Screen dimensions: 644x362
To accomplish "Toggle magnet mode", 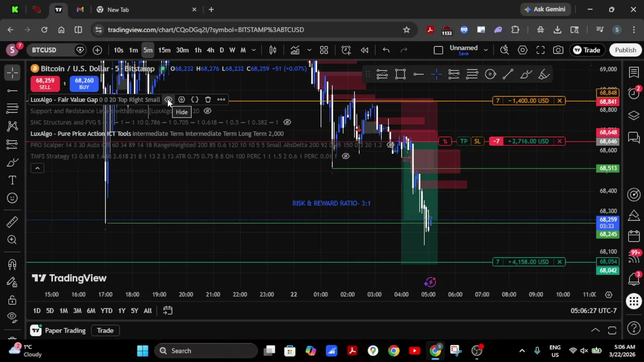I will [x=13, y=264].
